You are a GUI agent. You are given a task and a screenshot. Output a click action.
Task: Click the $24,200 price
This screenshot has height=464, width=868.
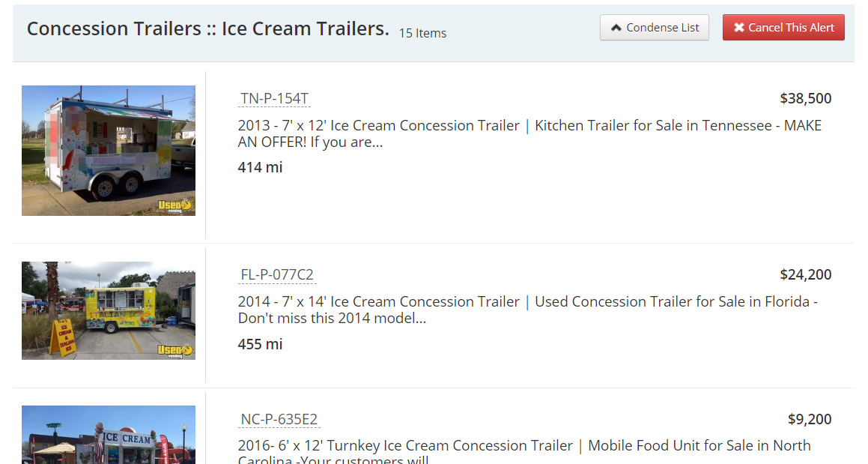(x=805, y=275)
